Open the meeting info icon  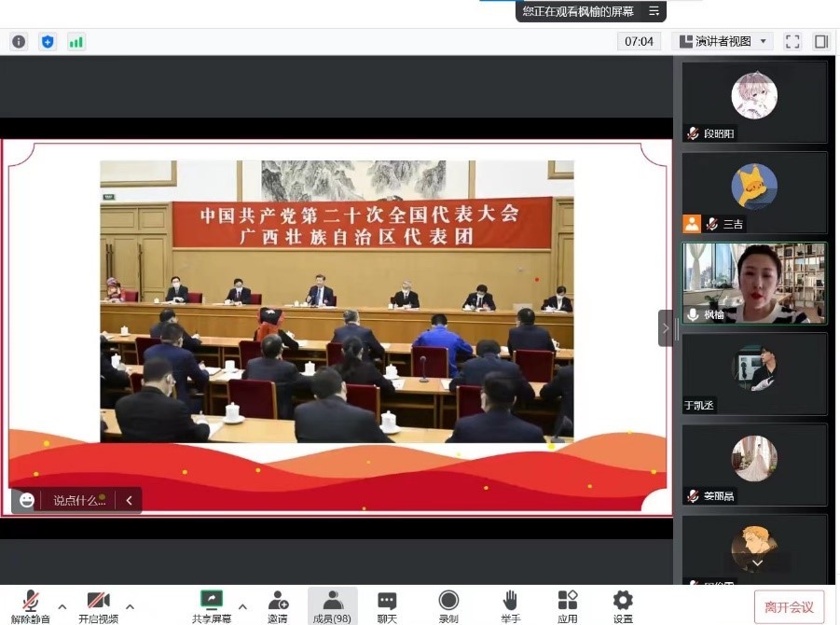19,42
